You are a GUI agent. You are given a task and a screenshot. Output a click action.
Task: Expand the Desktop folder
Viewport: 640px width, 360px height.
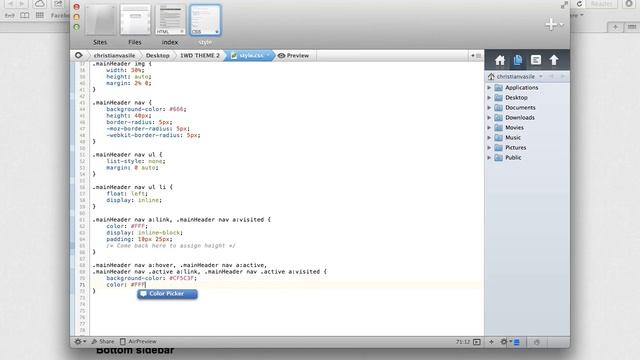[489, 98]
